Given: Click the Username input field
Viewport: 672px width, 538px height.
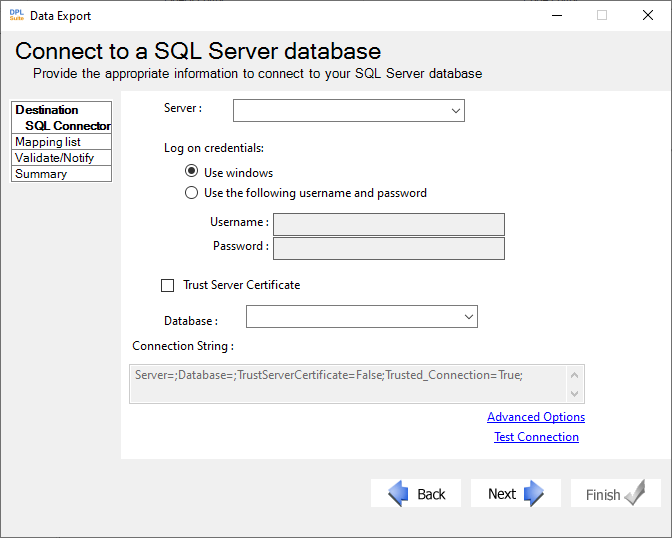Looking at the screenshot, I should (x=389, y=224).
